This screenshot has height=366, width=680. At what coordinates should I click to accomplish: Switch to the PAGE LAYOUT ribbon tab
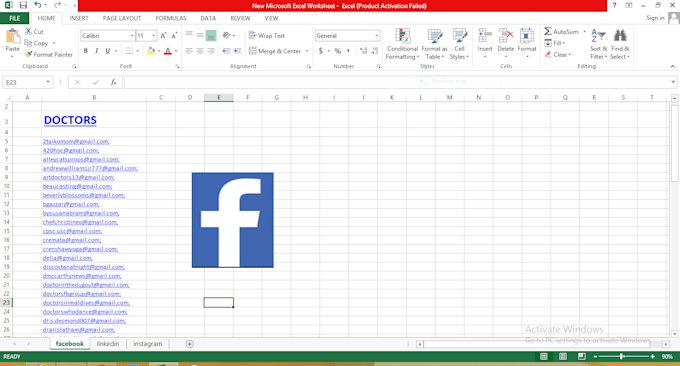[x=122, y=18]
